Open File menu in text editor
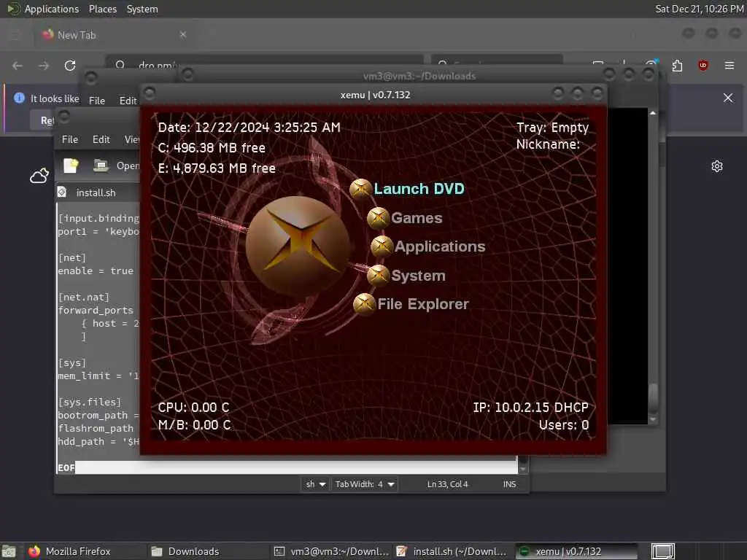 (69, 139)
